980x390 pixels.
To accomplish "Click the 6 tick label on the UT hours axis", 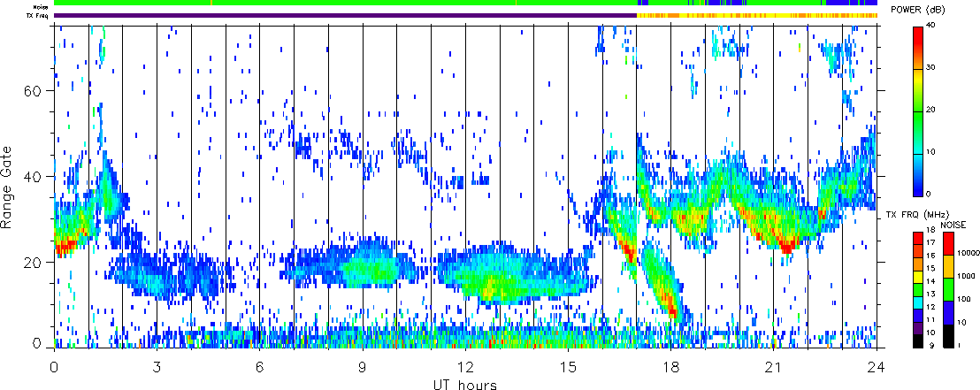I will tap(259, 367).
